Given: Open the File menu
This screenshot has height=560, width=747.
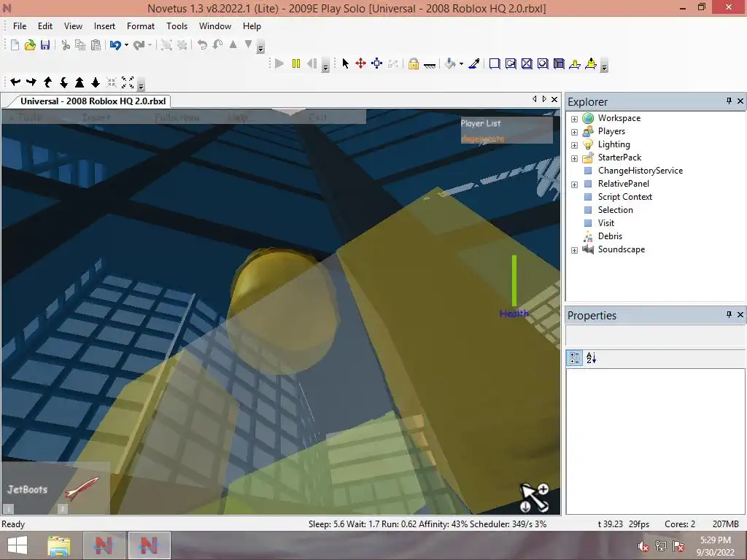Looking at the screenshot, I should (x=20, y=26).
